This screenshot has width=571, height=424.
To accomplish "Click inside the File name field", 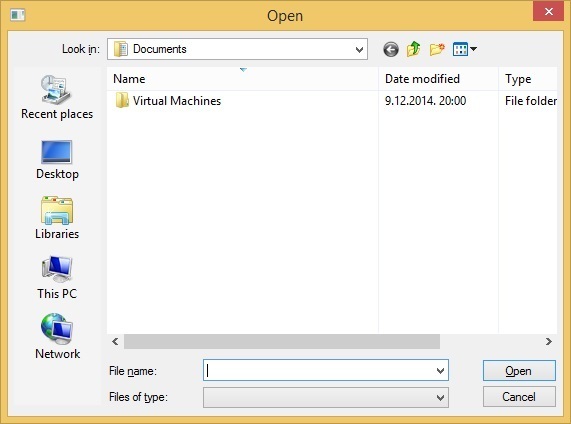I will coord(319,371).
